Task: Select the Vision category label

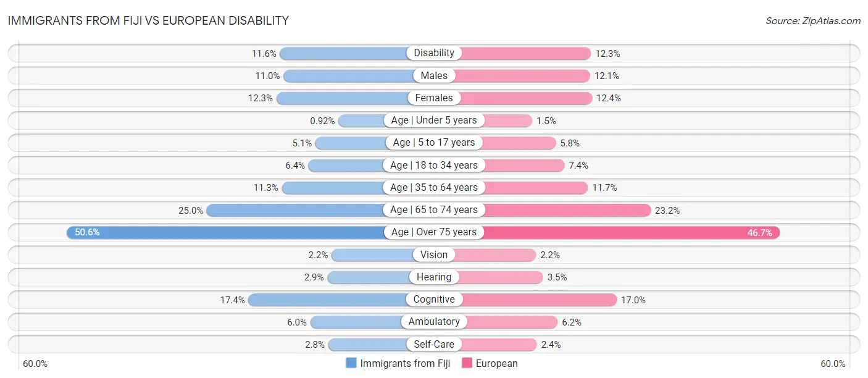Action: point(434,254)
